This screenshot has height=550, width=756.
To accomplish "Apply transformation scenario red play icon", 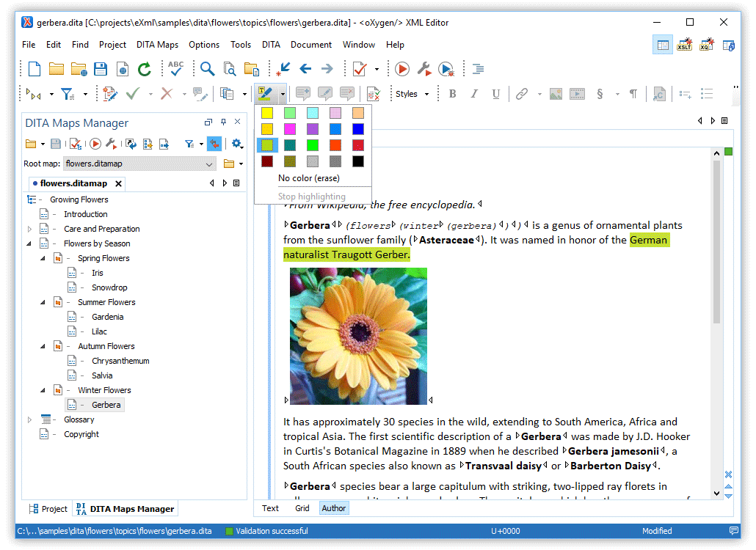I will click(x=402, y=69).
